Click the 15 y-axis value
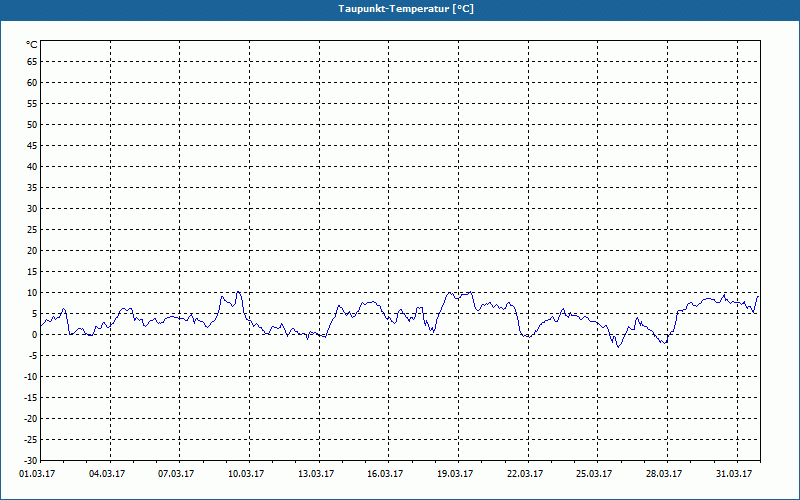Screen dimensions: 800x500 pyautogui.click(x=32, y=271)
